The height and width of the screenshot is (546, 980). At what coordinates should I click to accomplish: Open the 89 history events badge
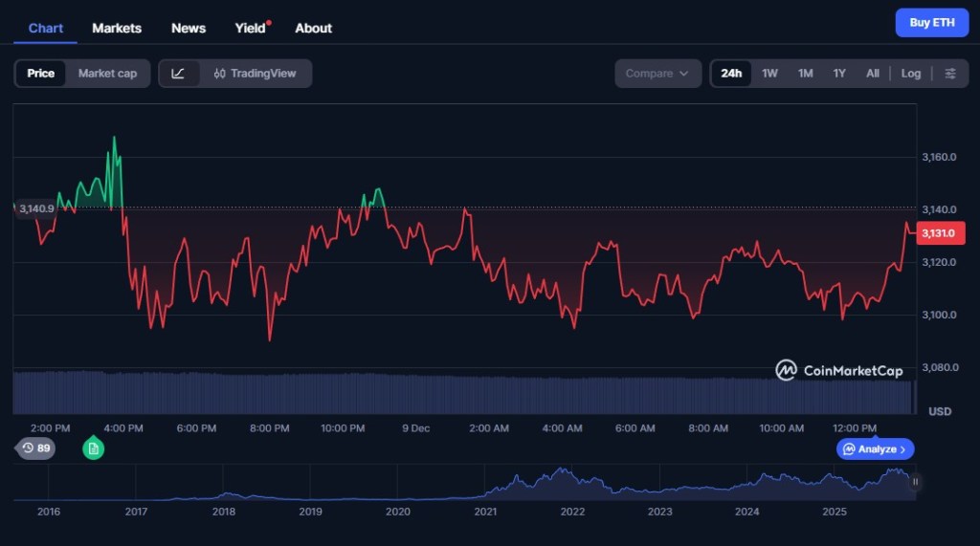point(36,448)
